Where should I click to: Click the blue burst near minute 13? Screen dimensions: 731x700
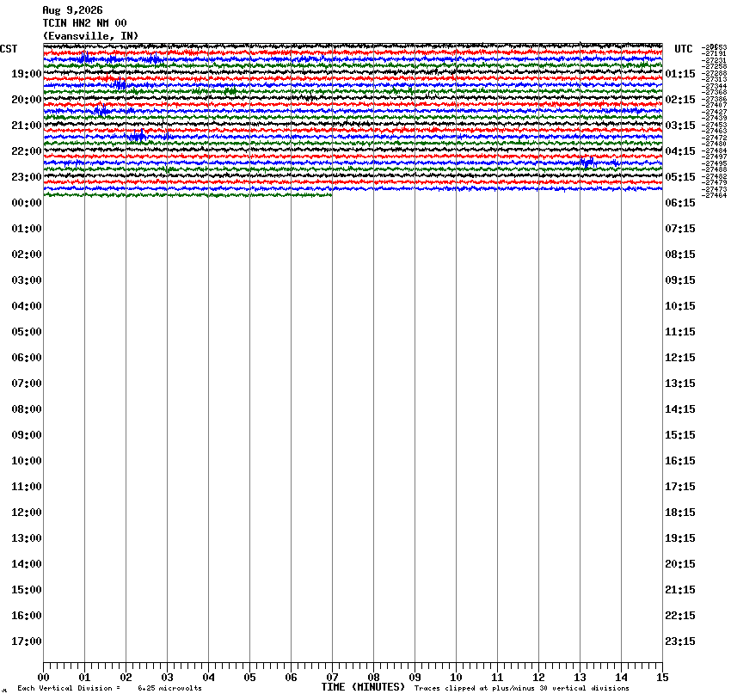coord(587,163)
